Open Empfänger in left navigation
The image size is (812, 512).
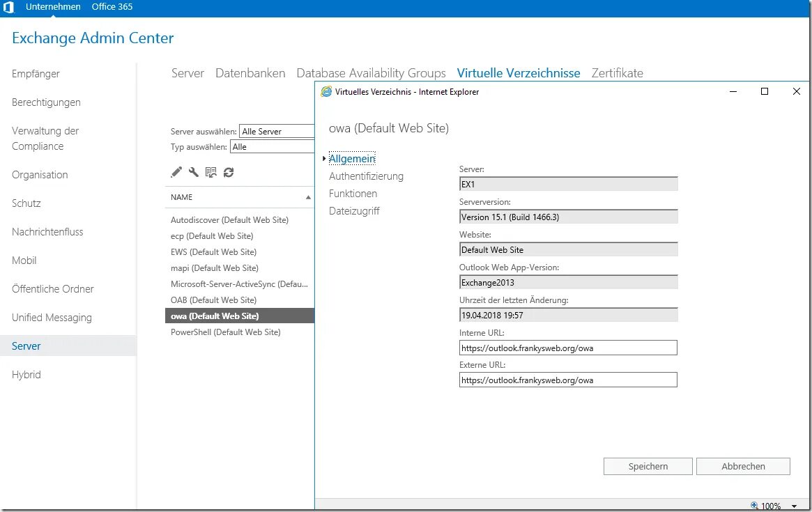pos(36,74)
